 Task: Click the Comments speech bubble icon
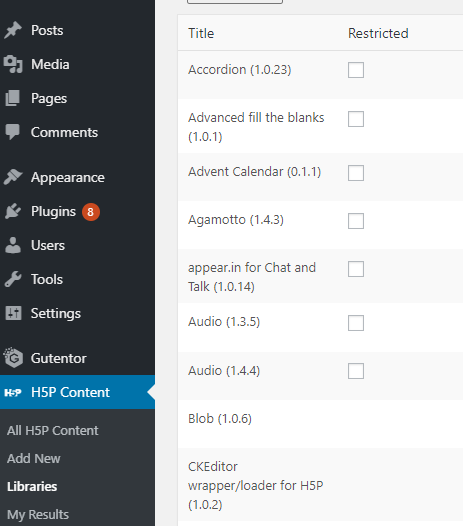tap(13, 132)
